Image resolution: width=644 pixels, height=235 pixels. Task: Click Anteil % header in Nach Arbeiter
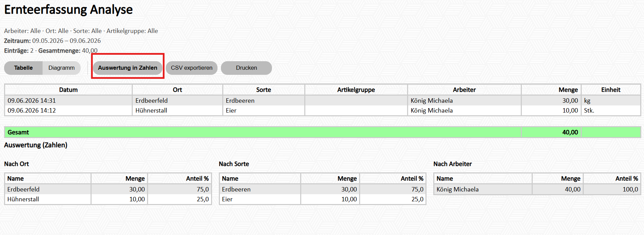point(627,179)
